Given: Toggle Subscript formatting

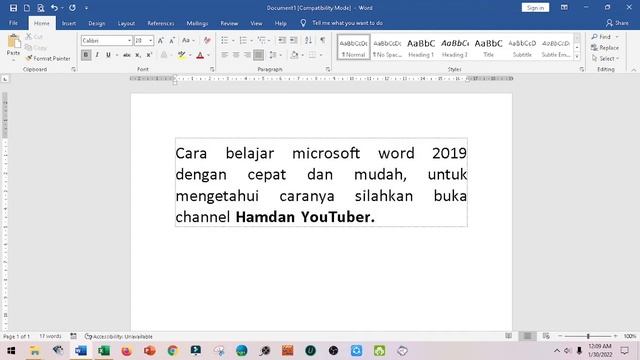Looking at the screenshot, I should [x=138, y=55].
